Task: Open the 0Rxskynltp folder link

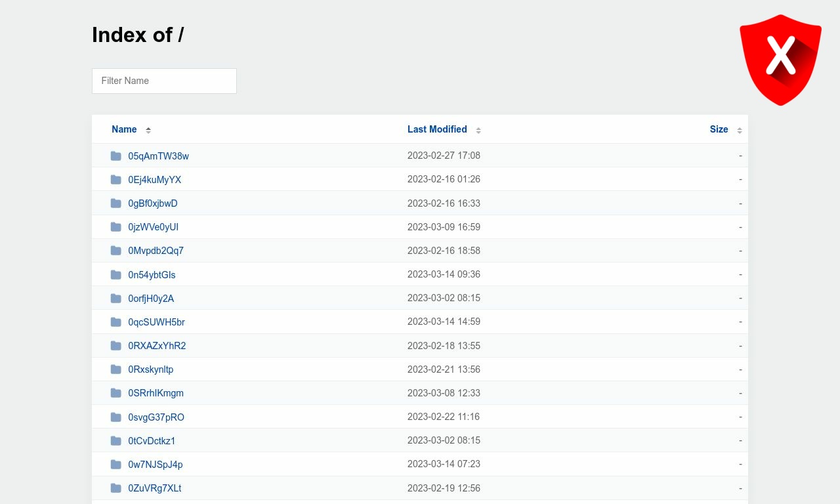Action: tap(150, 369)
